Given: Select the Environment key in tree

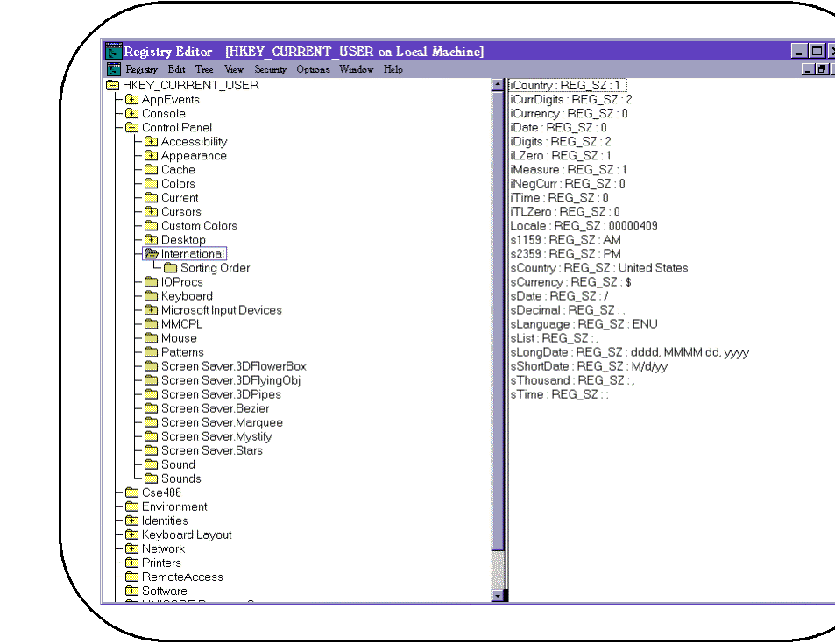Looking at the screenshot, I should click(x=174, y=506).
